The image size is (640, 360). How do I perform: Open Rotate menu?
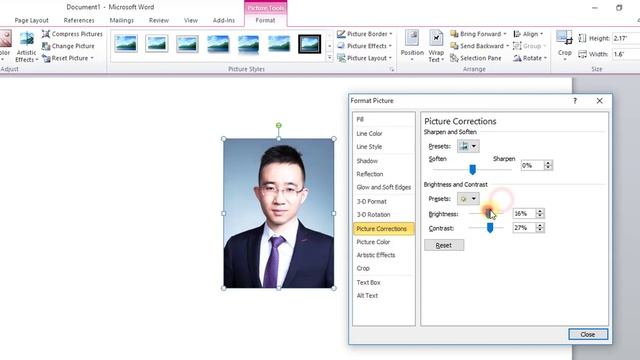(x=530, y=58)
